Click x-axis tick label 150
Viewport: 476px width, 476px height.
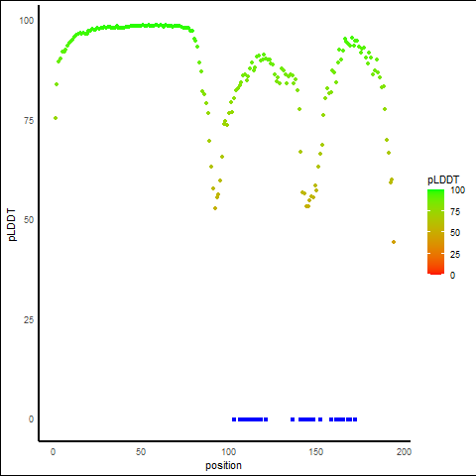coord(316,452)
